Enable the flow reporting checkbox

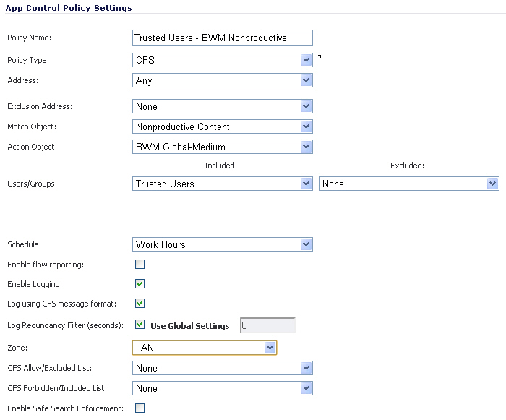coord(140,265)
